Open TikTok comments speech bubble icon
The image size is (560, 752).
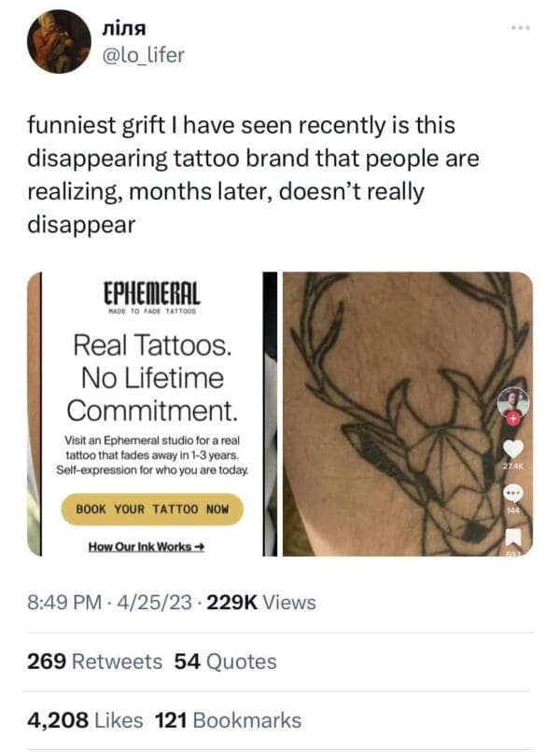click(x=512, y=493)
